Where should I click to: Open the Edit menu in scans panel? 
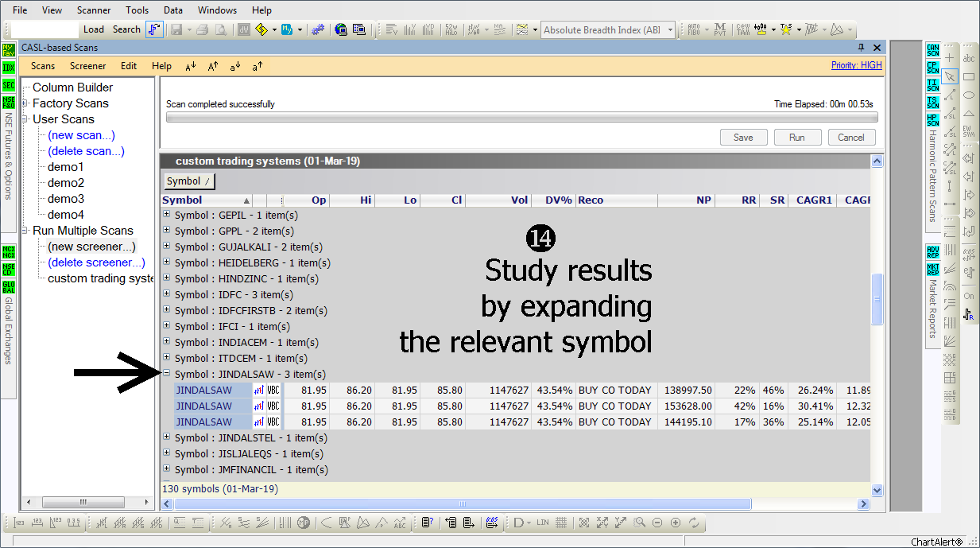point(129,66)
